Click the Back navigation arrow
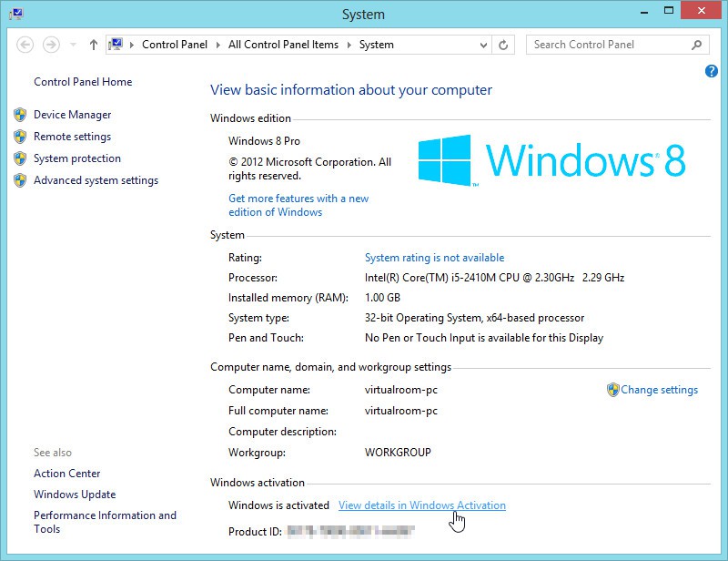728x561 pixels. (25, 46)
